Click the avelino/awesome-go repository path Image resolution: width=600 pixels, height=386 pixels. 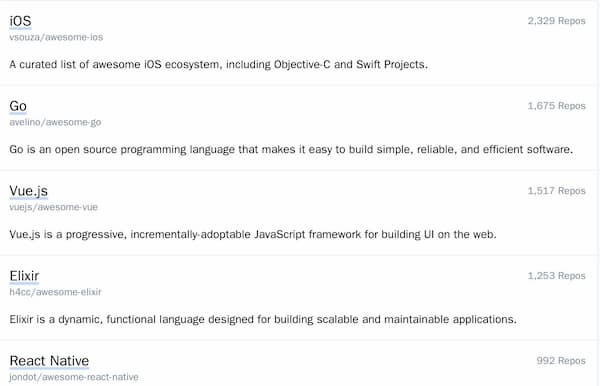tap(55, 122)
